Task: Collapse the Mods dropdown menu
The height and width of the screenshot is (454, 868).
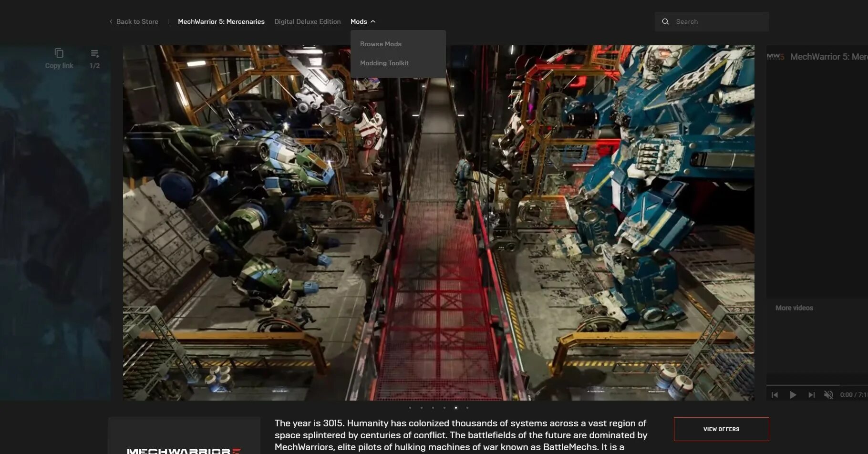Action: [x=363, y=21]
